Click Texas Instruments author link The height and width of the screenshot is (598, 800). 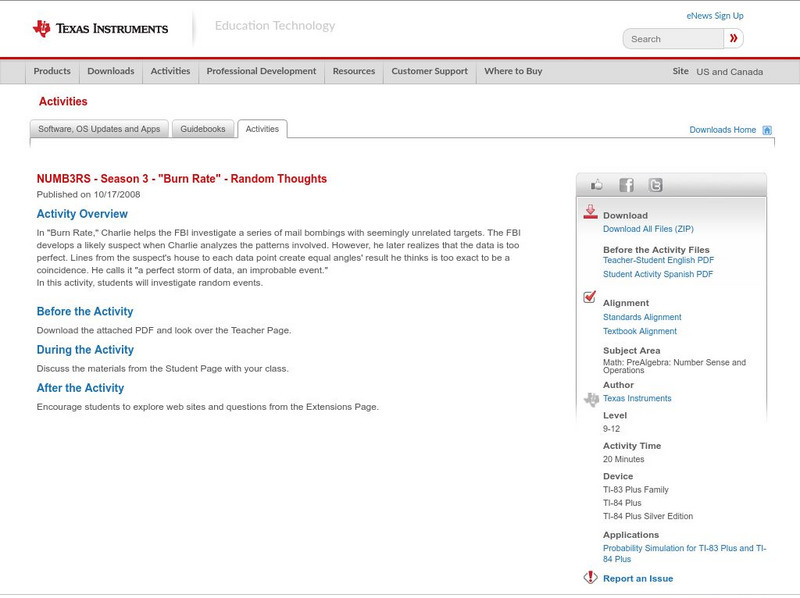pos(637,398)
